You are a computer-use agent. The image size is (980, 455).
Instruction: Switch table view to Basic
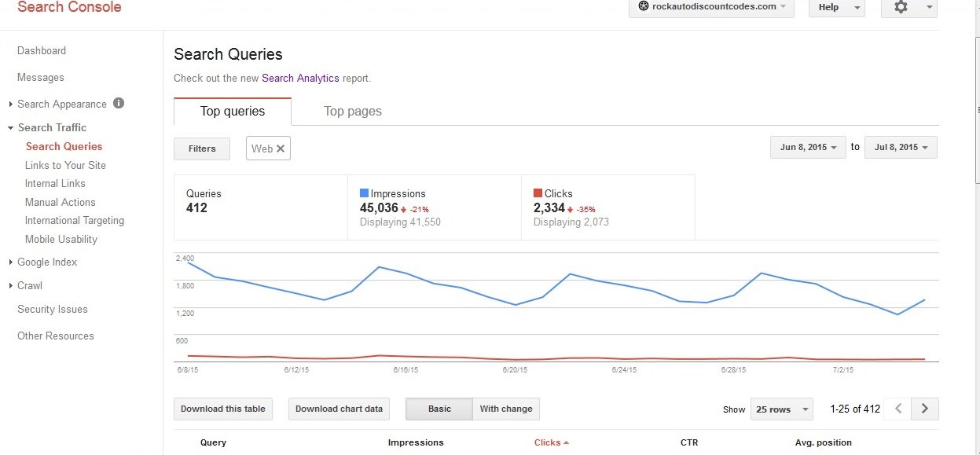(x=439, y=409)
